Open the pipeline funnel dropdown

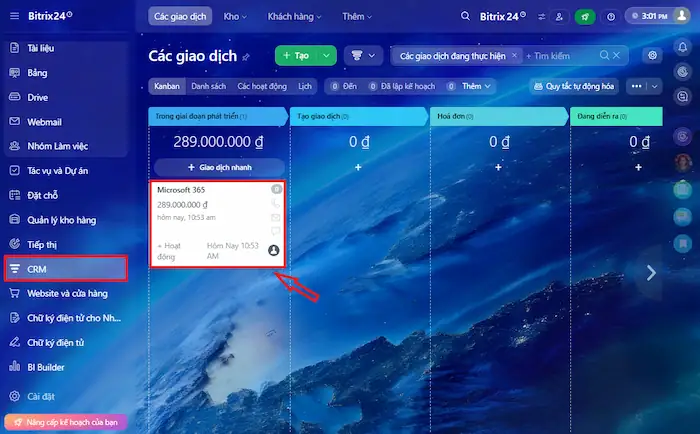tap(363, 55)
